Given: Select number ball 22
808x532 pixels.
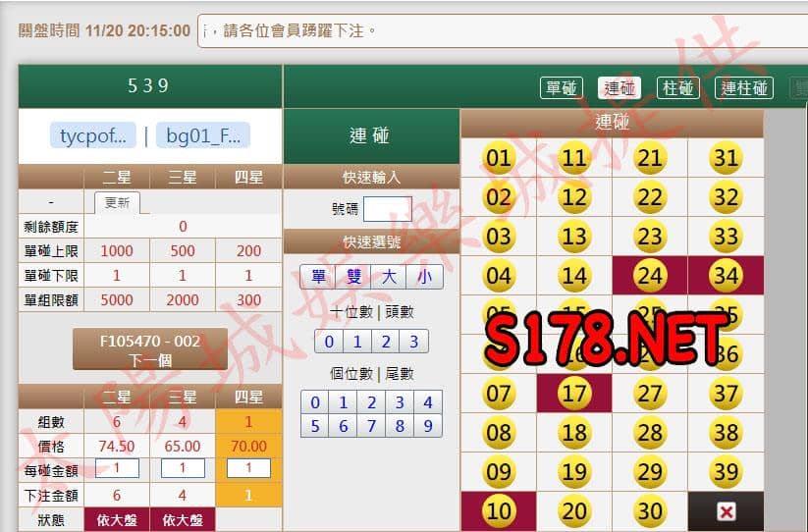Looking at the screenshot, I should click(650, 197).
